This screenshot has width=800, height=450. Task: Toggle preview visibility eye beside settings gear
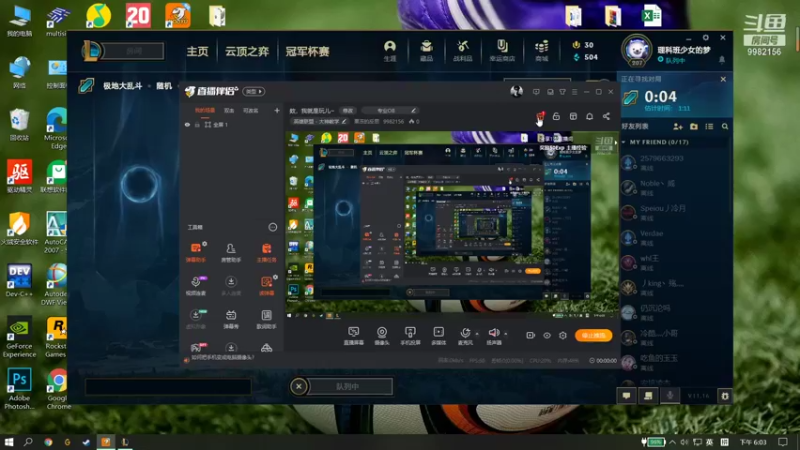(546, 335)
